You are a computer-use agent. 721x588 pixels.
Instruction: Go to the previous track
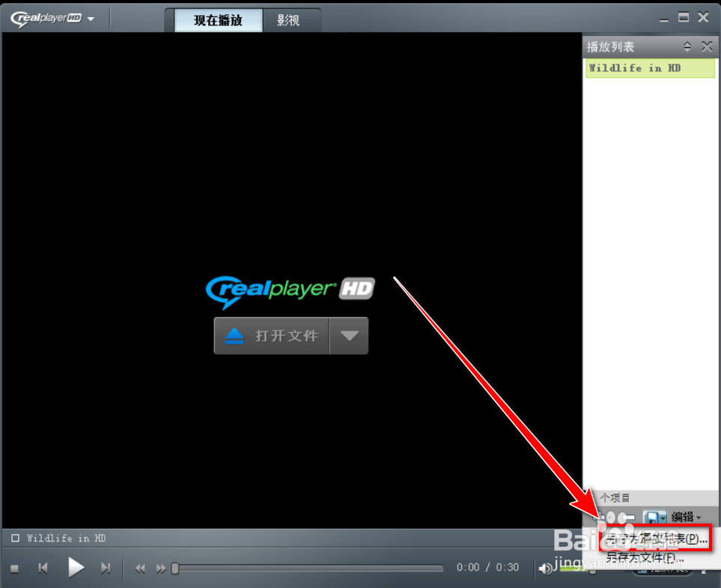click(x=43, y=569)
